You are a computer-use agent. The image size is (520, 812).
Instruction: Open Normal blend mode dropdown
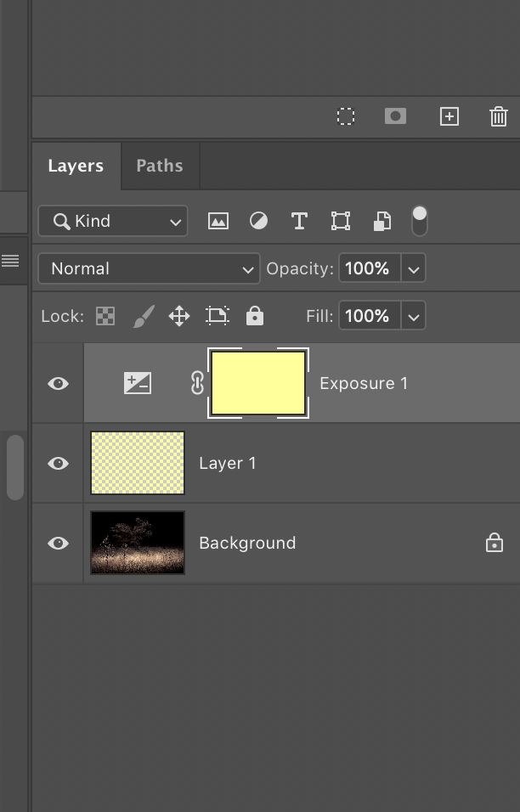click(150, 268)
